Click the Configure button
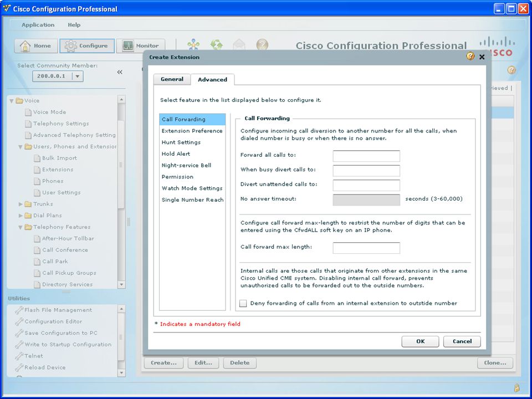 tap(87, 46)
